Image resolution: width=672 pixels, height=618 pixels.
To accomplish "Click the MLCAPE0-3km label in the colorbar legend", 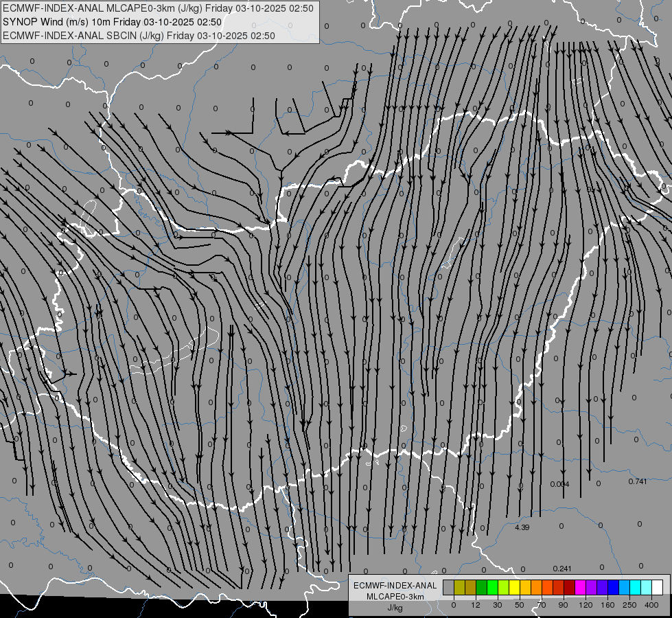I will click(395, 597).
